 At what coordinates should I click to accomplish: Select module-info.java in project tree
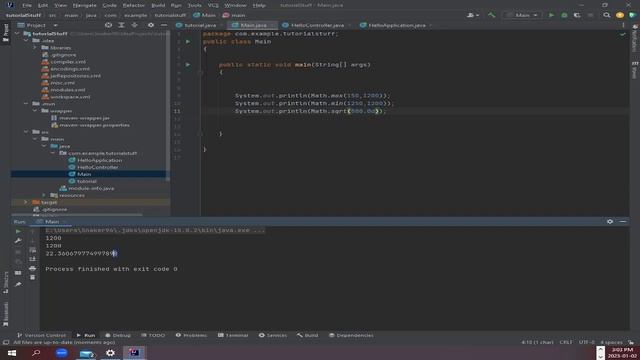91,188
